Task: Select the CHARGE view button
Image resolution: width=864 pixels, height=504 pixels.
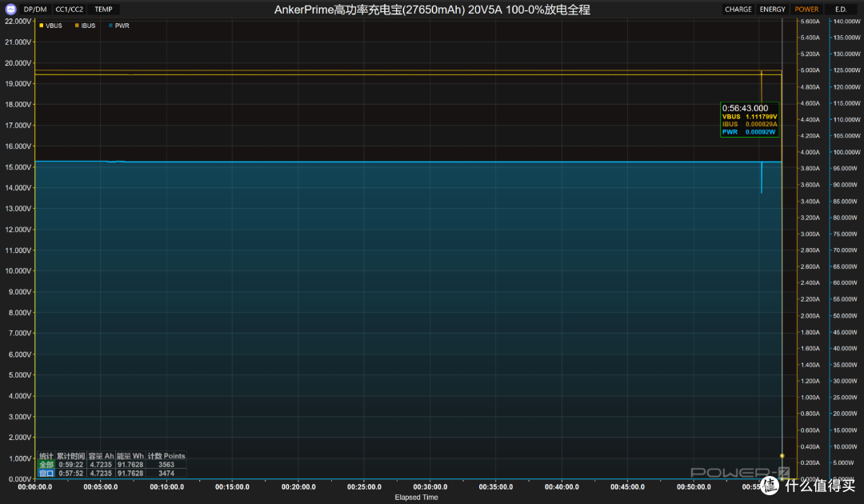Action: tap(738, 10)
